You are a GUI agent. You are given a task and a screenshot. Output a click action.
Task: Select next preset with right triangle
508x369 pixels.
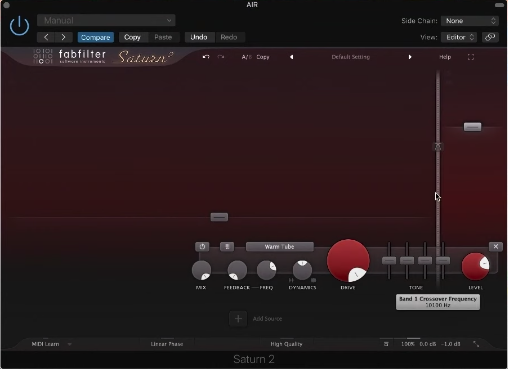(410, 57)
